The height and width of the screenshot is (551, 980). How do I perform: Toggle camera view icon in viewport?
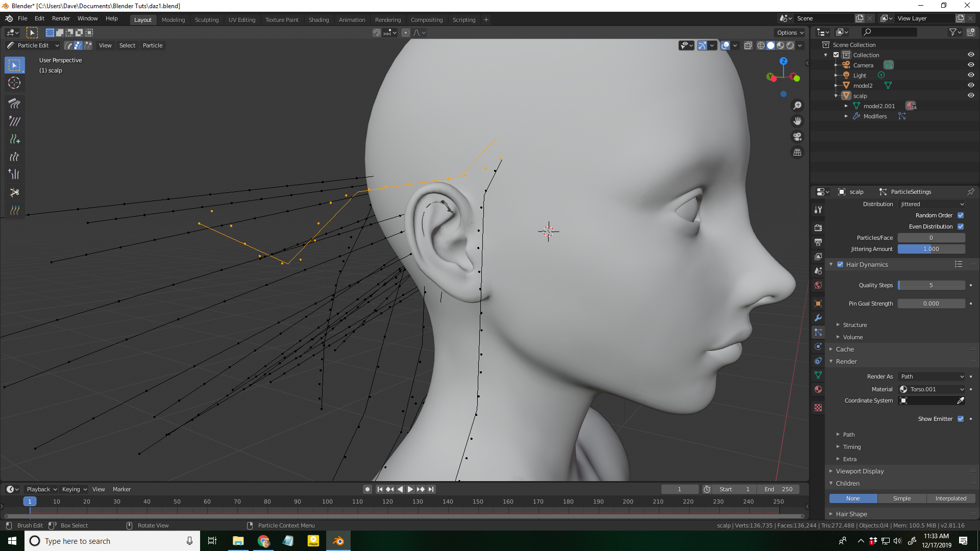click(x=797, y=137)
